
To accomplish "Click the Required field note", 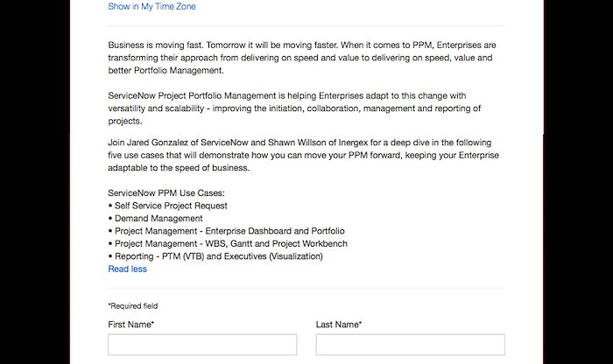I will [133, 305].
